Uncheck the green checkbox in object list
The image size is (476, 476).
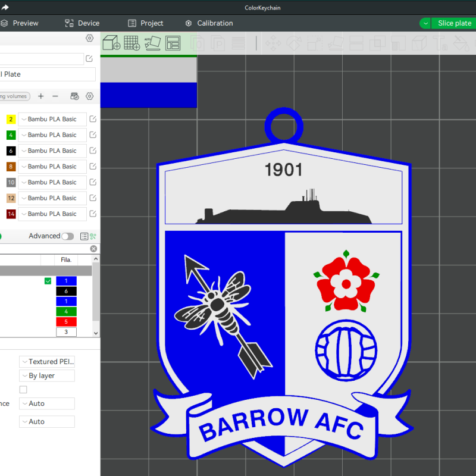(x=48, y=281)
